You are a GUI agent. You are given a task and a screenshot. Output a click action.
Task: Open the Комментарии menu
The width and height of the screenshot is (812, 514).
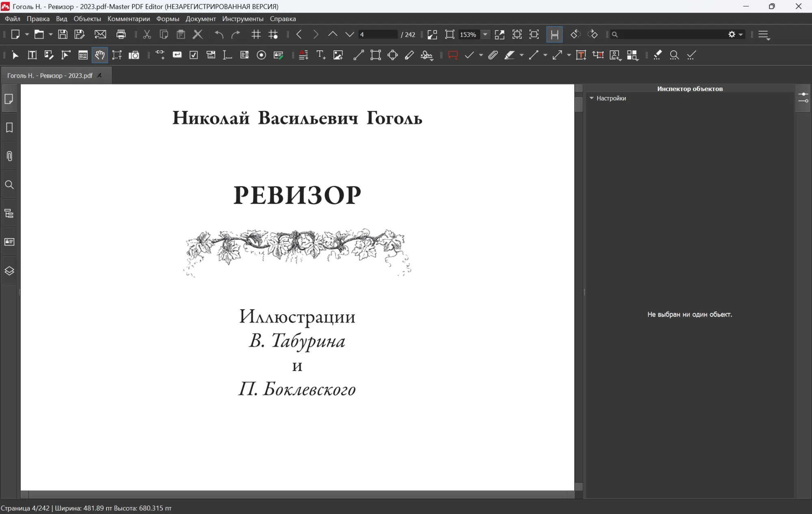[x=128, y=19]
